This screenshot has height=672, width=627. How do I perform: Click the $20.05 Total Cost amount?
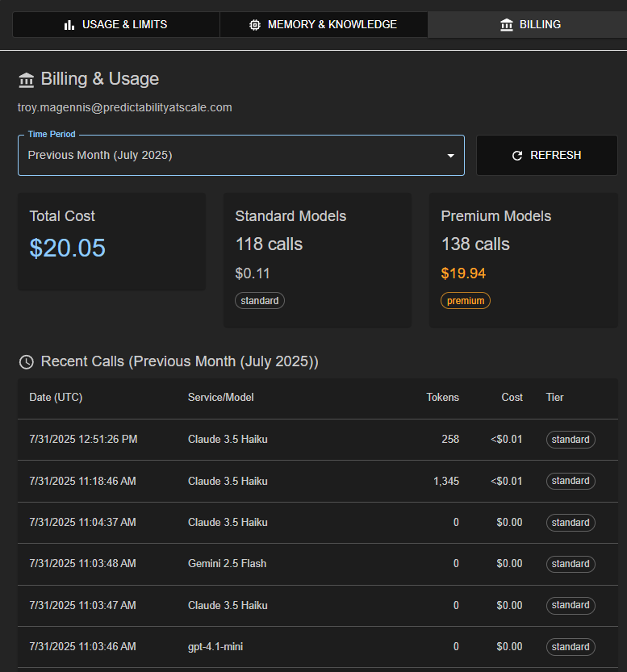click(68, 248)
